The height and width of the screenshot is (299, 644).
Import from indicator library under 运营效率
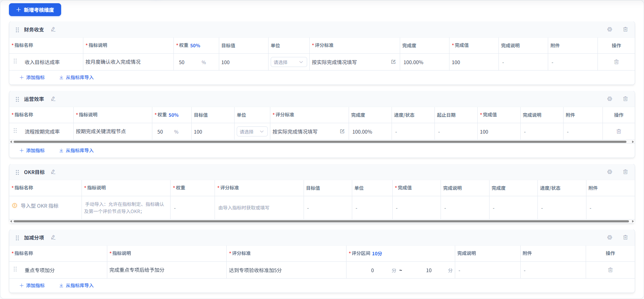77,150
